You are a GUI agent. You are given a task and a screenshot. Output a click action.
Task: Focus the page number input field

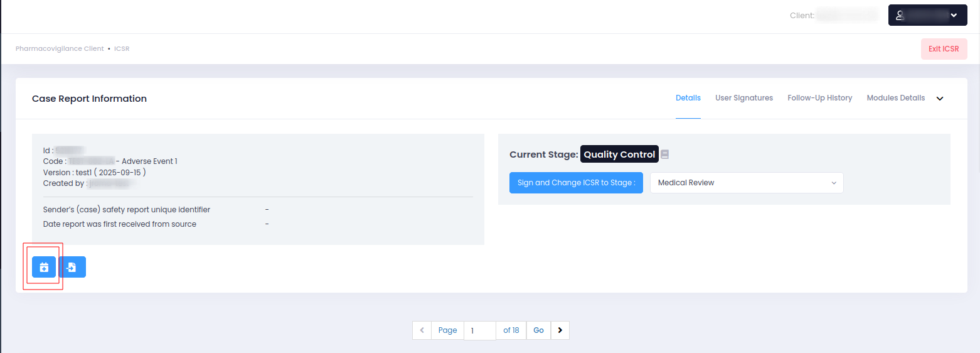click(480, 330)
